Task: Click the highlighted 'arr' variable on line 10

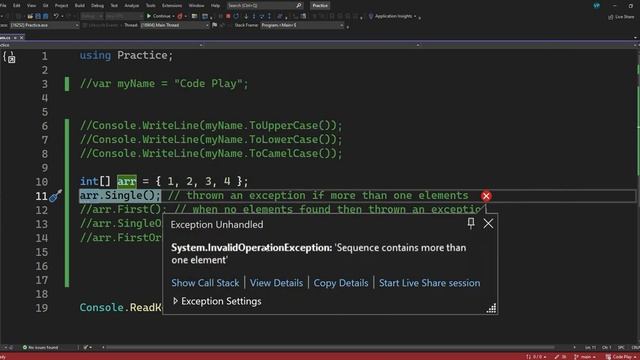Action: click(127, 181)
